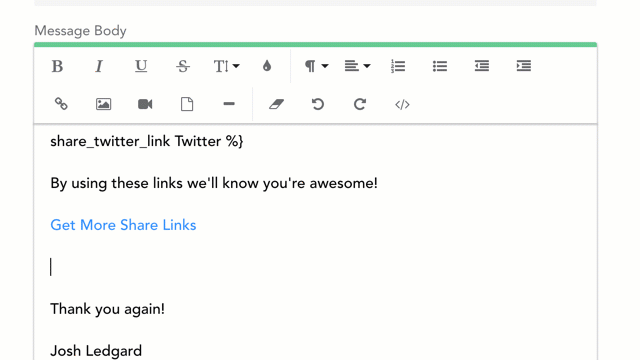
Task: Decrease indent with the outdent icon
Action: (x=482, y=66)
